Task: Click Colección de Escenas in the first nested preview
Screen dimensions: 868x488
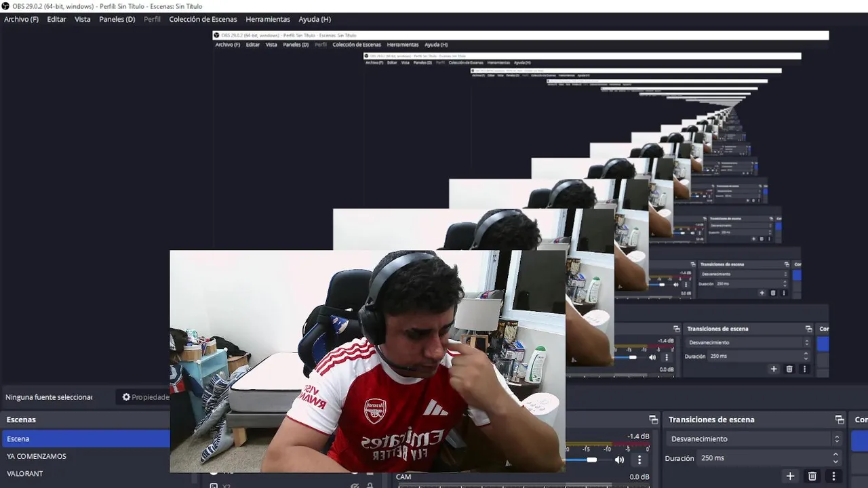Action: [x=357, y=45]
